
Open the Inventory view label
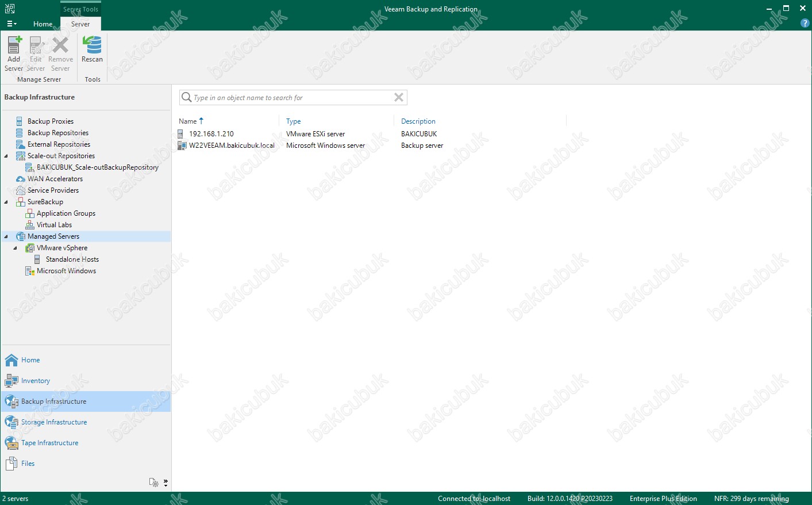(36, 381)
